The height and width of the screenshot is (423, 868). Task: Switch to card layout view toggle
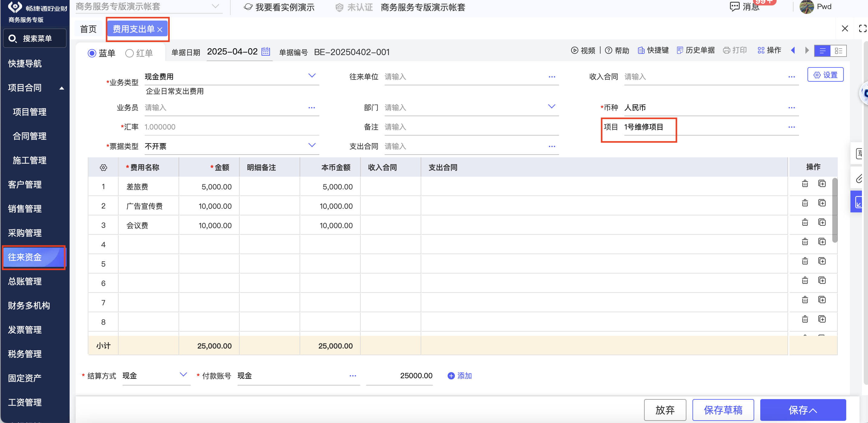click(838, 51)
